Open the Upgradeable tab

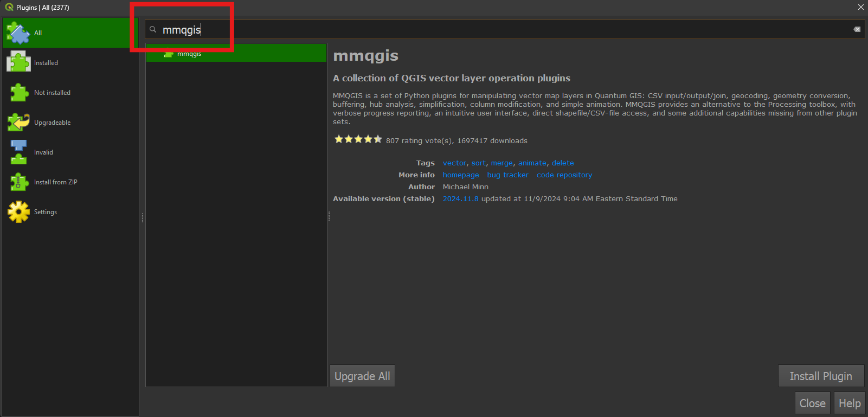click(70, 123)
